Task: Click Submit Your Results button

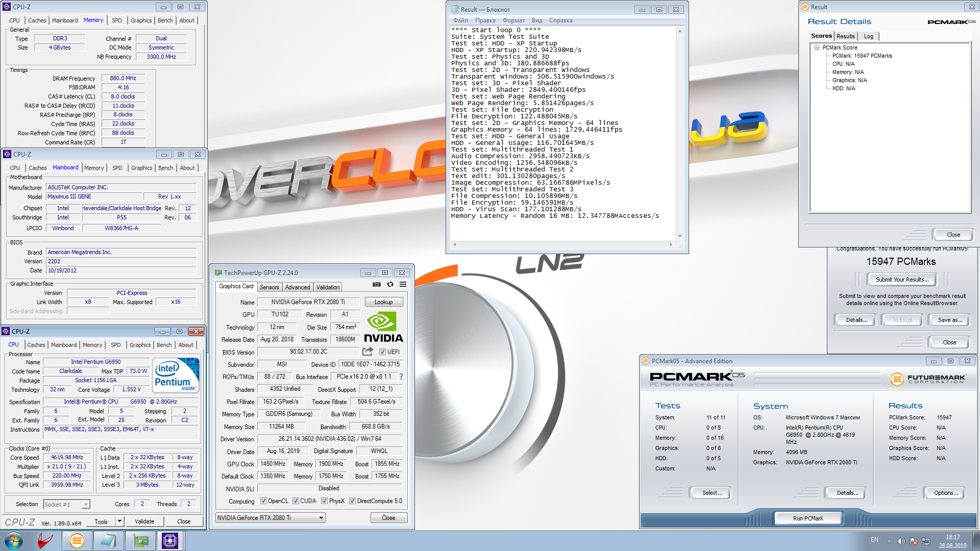Action: (902, 280)
